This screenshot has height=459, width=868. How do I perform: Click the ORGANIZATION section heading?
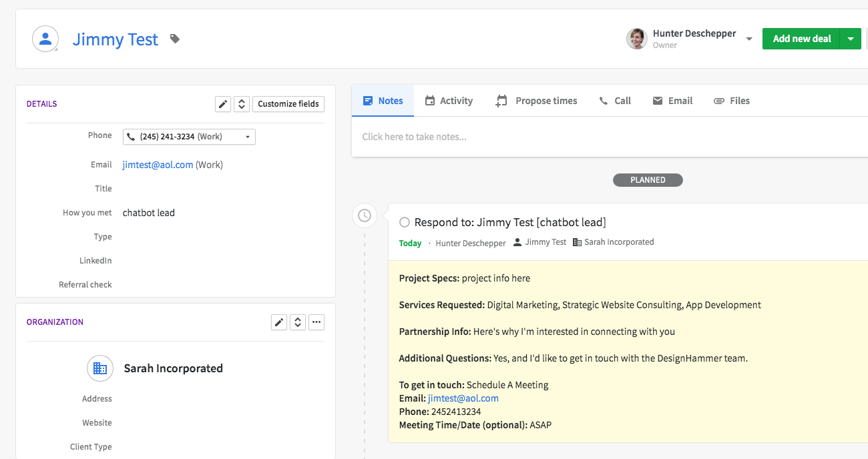(x=55, y=322)
